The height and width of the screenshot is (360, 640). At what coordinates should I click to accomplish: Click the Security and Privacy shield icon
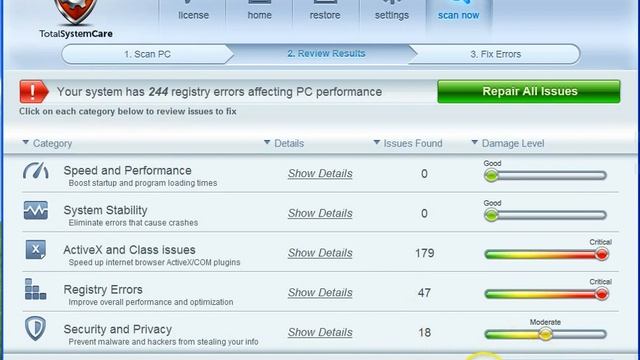36,328
